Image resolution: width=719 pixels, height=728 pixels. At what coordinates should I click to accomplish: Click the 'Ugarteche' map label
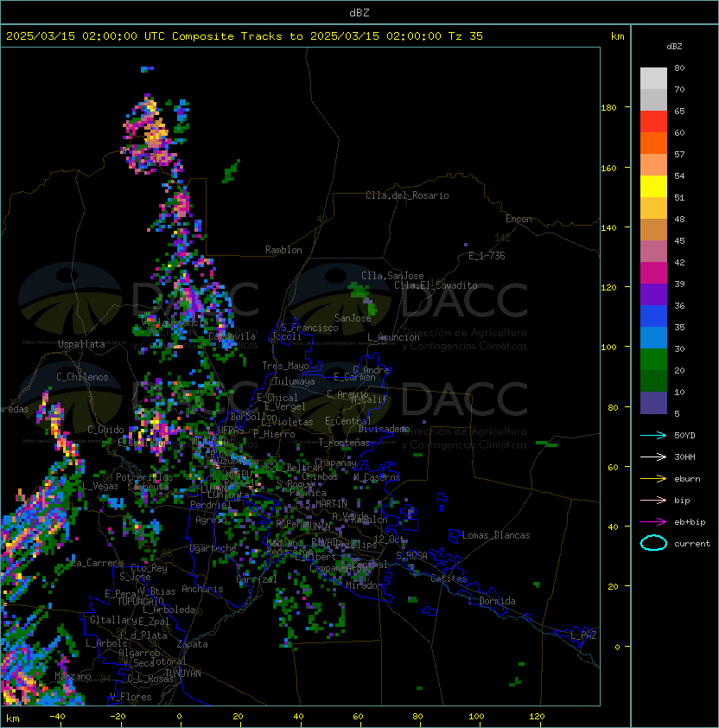tap(213, 548)
